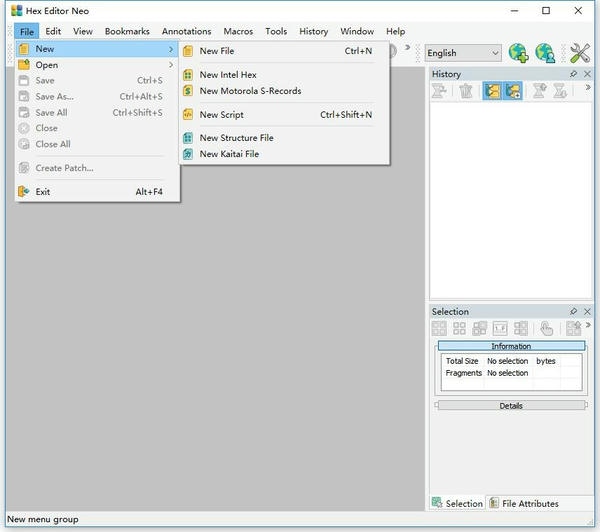Click the New Structure File icon

(x=188, y=138)
